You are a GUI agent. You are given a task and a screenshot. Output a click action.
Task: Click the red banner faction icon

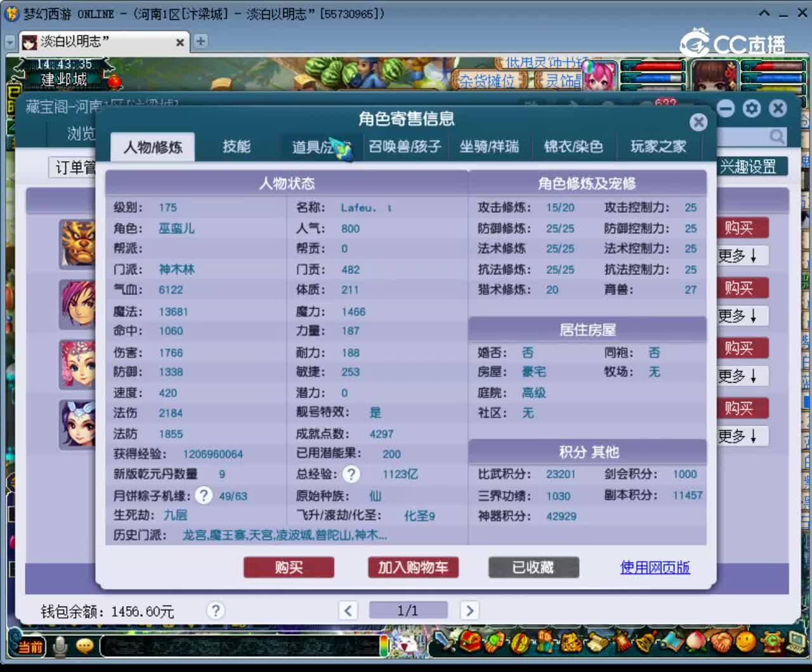pos(622,642)
